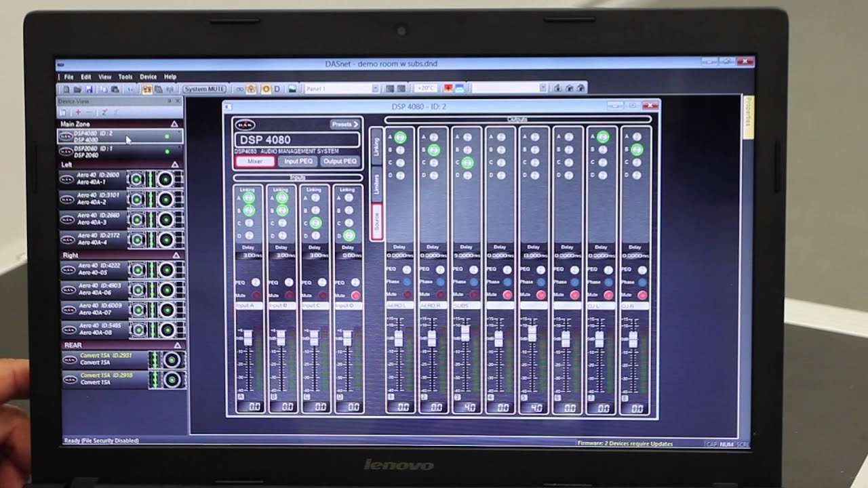Open the Help menu
The height and width of the screenshot is (488, 868).
click(170, 77)
